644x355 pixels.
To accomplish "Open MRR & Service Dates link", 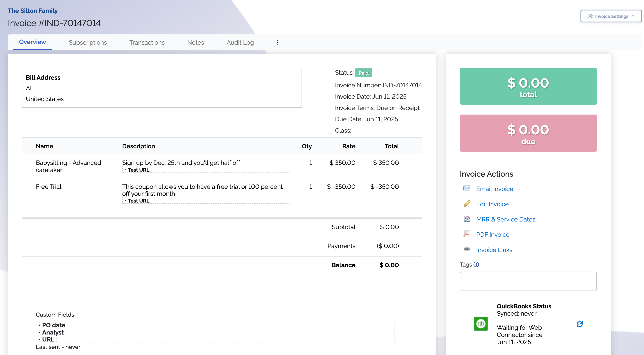I will point(505,219).
